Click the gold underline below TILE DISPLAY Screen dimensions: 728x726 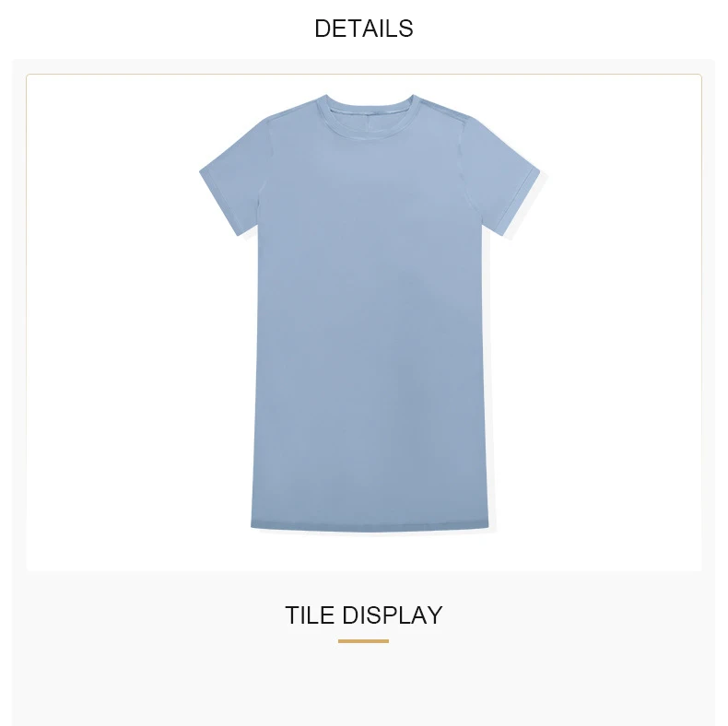363,641
